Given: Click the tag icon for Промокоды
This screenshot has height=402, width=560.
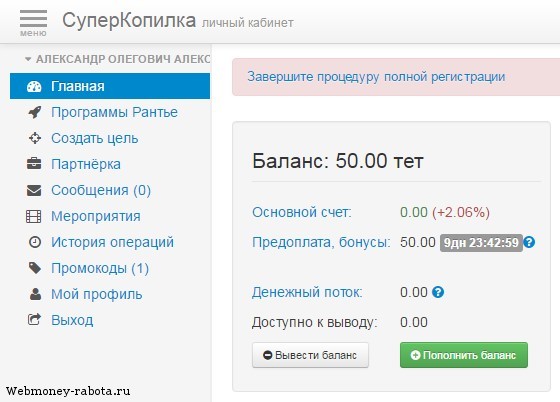Looking at the screenshot, I should 35,268.
